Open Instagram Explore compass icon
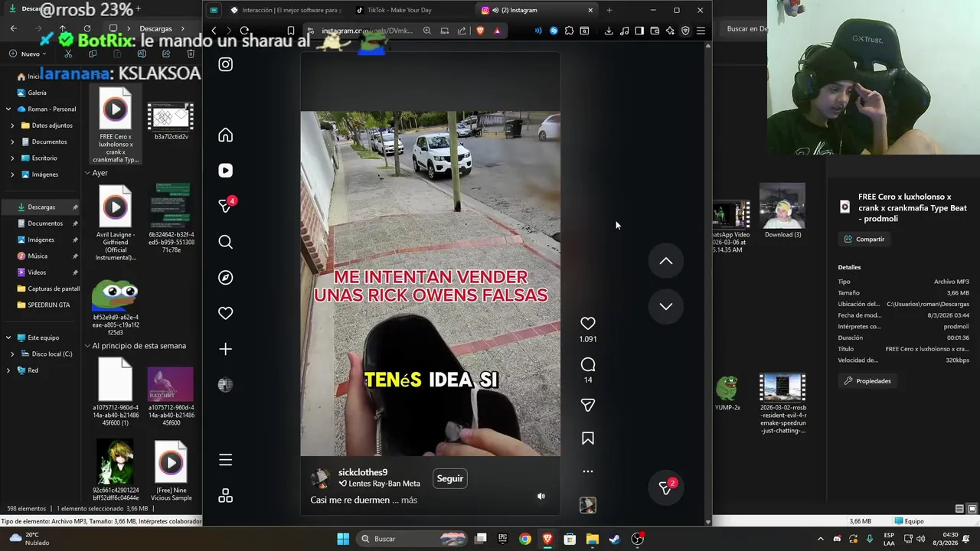This screenshot has height=551, width=980. (x=225, y=278)
